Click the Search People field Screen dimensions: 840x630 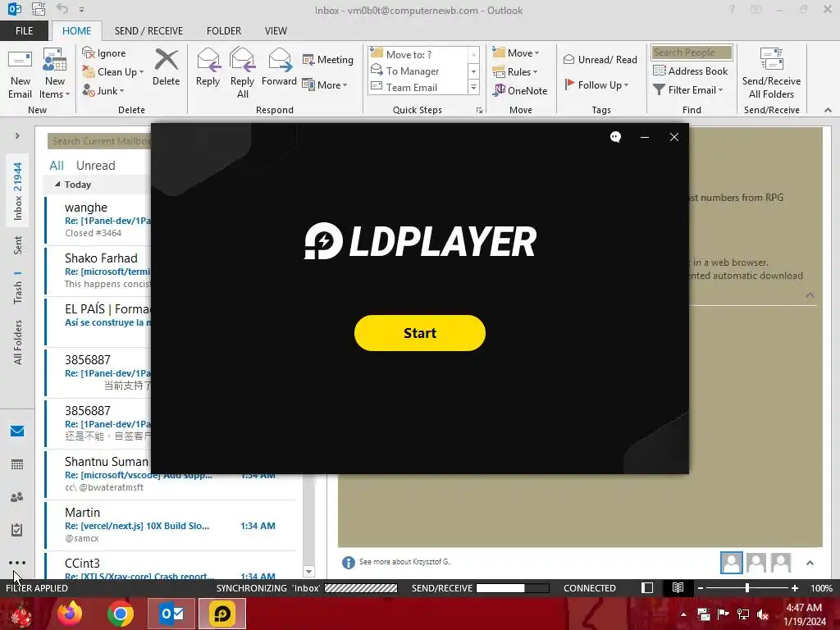click(x=692, y=52)
